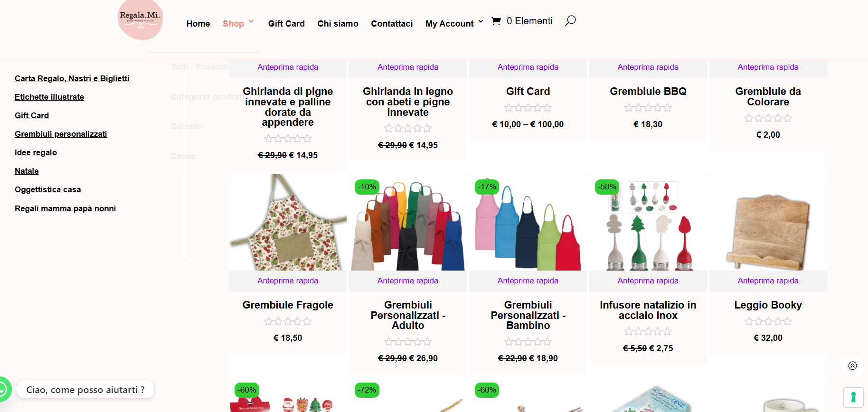Click the scroll-to-top arrow icon
The width and height of the screenshot is (868, 412).
point(852,365)
